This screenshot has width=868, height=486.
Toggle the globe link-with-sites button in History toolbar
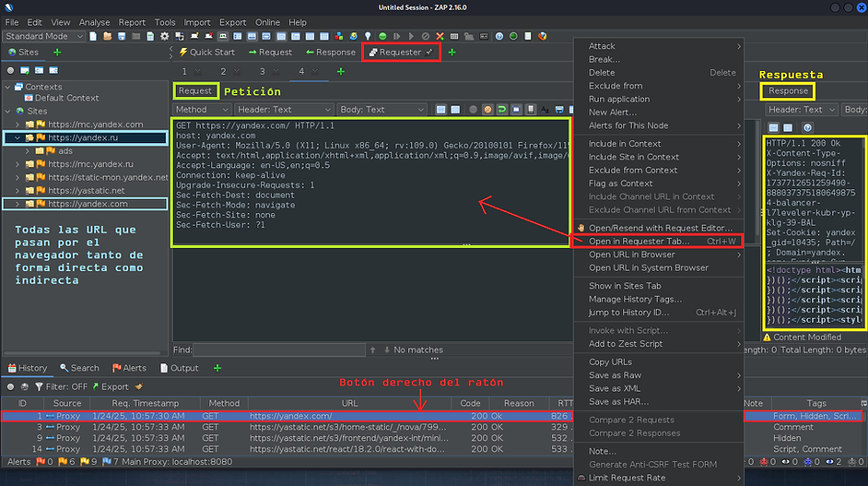(x=24, y=386)
